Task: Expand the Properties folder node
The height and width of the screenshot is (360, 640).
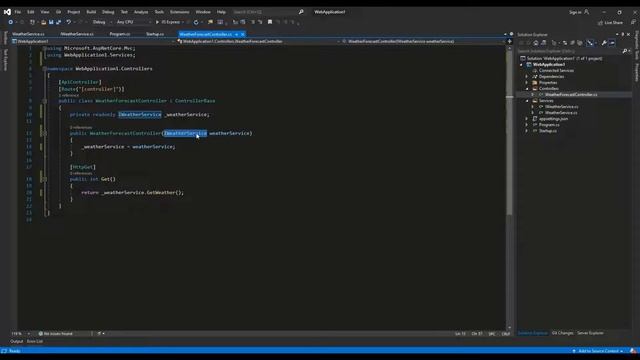Action: (527, 82)
